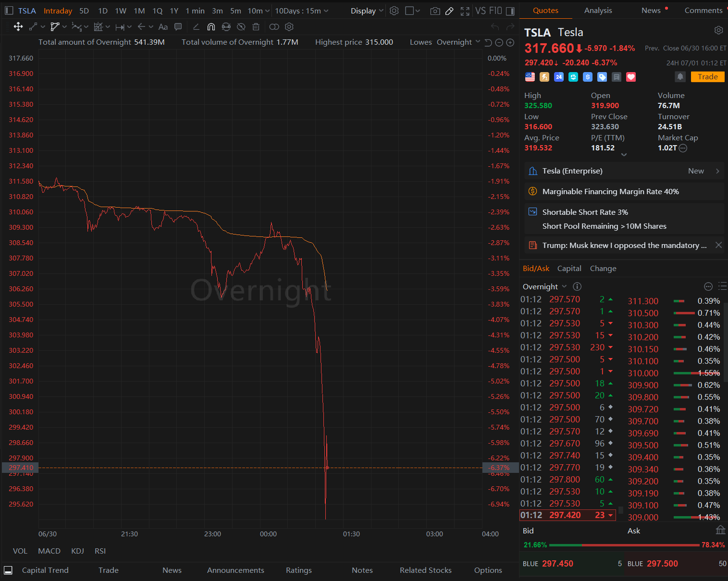The height and width of the screenshot is (581, 728).
Task: Open the Display dropdown
Action: click(x=367, y=11)
